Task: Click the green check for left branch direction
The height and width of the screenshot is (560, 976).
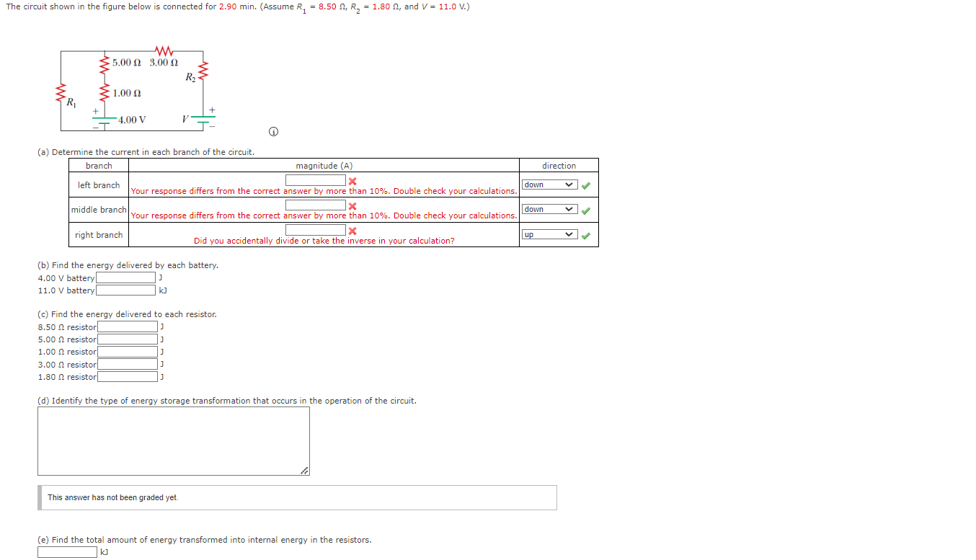Action: [x=587, y=185]
